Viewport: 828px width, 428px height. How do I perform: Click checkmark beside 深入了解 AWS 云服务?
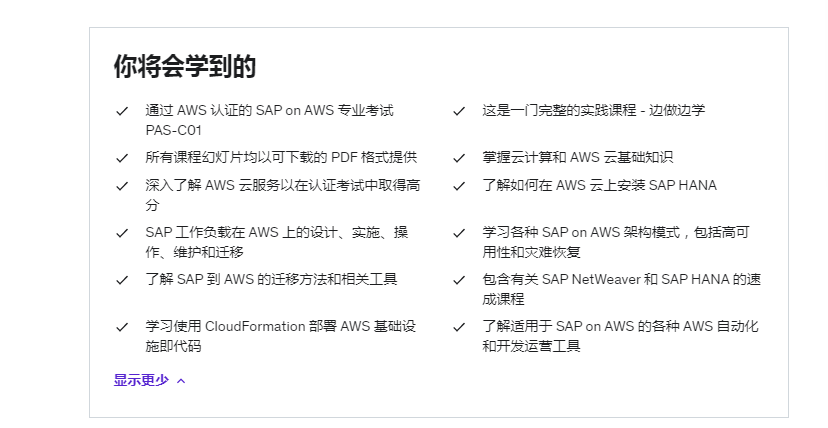(x=122, y=186)
